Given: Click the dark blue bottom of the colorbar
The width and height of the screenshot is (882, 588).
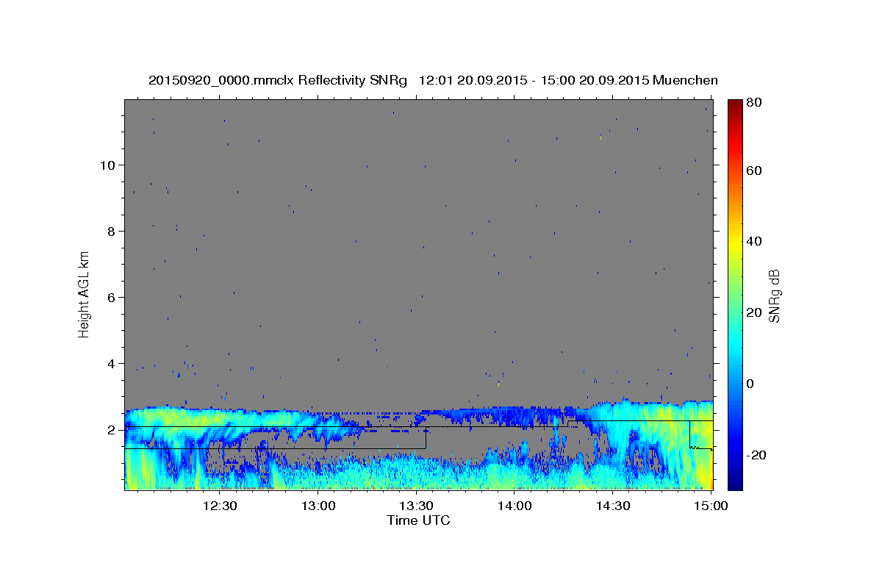Looking at the screenshot, I should pyautogui.click(x=735, y=481).
